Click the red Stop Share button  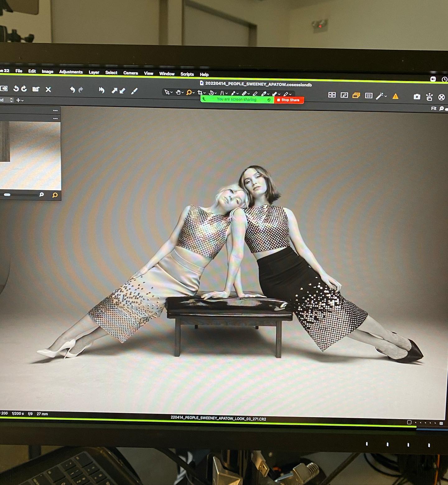289,100
